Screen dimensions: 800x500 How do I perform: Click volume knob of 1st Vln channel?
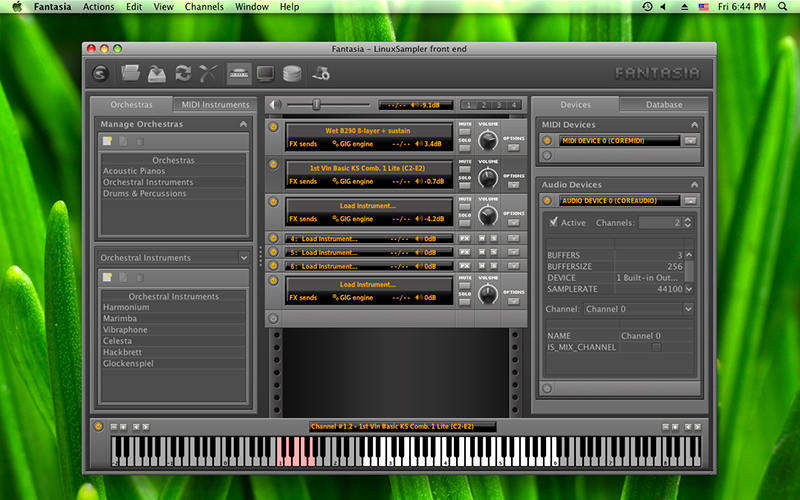pos(488,178)
